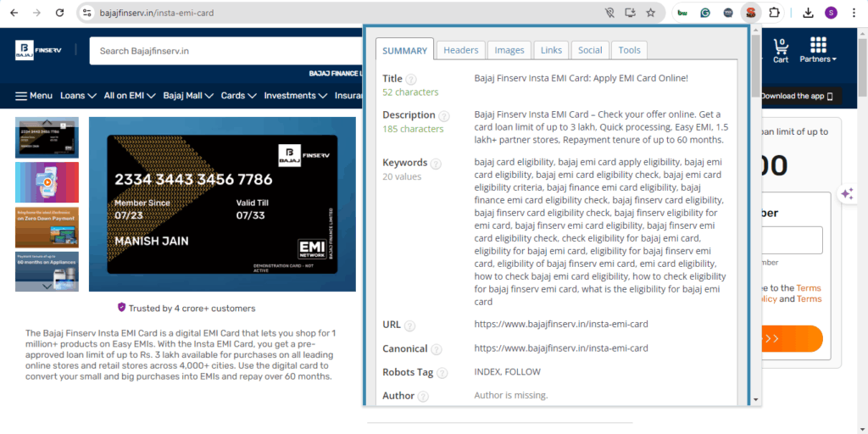Viewport: 868px width, 434px height.
Task: Open the Chrome three-dot menu
Action: pos(854,13)
